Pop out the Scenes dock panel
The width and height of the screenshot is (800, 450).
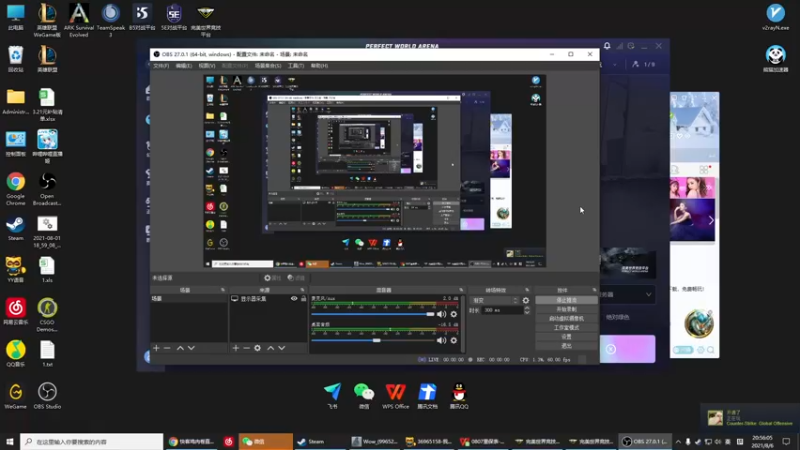pos(222,290)
